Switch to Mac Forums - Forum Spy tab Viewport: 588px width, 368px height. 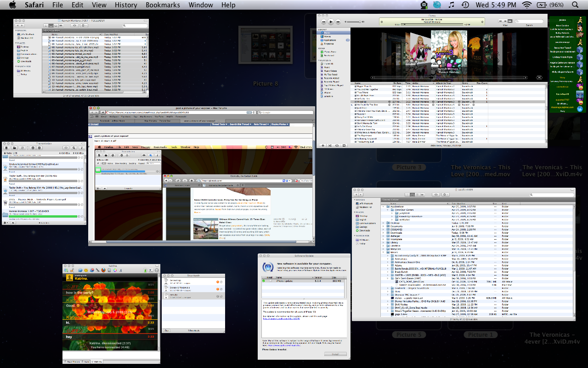pos(157,121)
